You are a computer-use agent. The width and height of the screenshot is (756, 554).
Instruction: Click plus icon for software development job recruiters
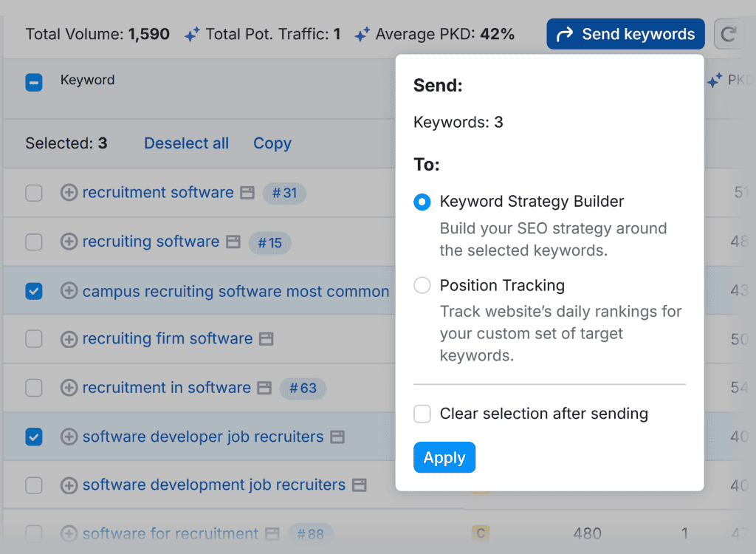69,485
